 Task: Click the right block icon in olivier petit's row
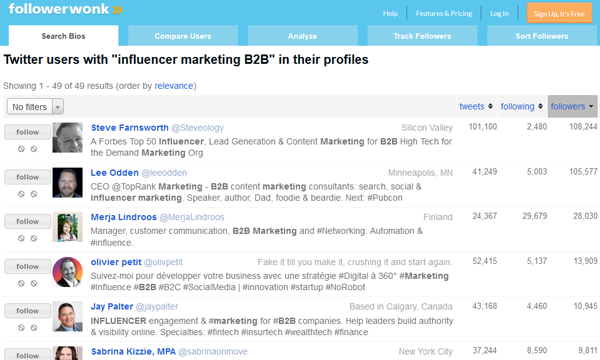click(34, 283)
